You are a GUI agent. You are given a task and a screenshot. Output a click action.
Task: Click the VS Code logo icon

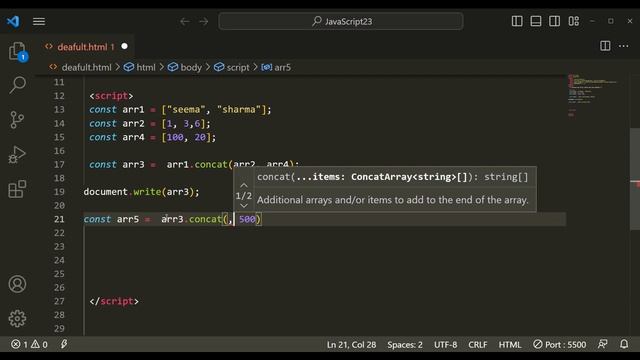point(13,21)
